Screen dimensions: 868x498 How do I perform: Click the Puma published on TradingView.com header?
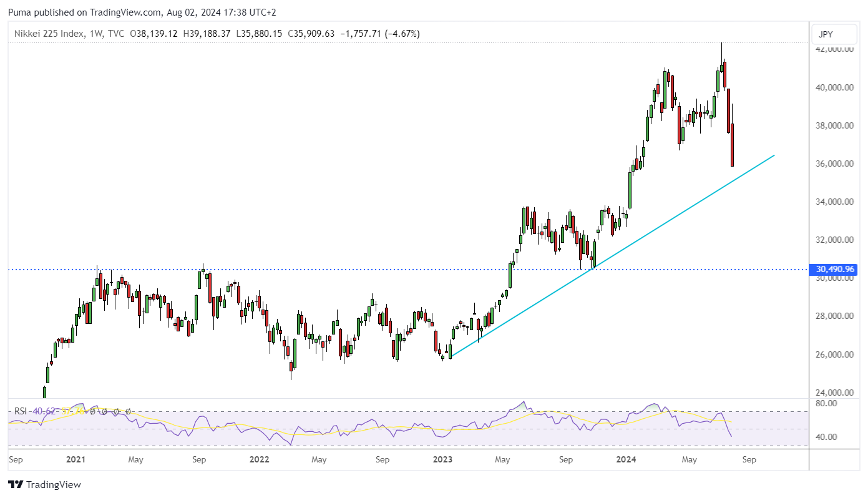144,12
